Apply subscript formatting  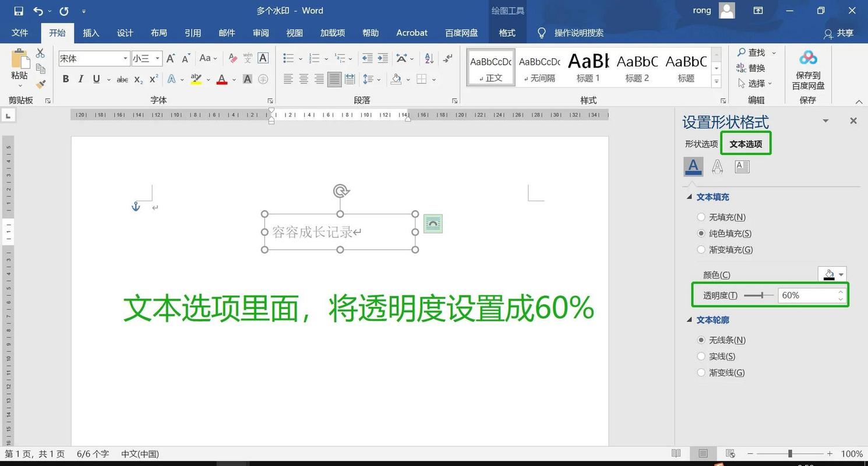pyautogui.click(x=139, y=79)
